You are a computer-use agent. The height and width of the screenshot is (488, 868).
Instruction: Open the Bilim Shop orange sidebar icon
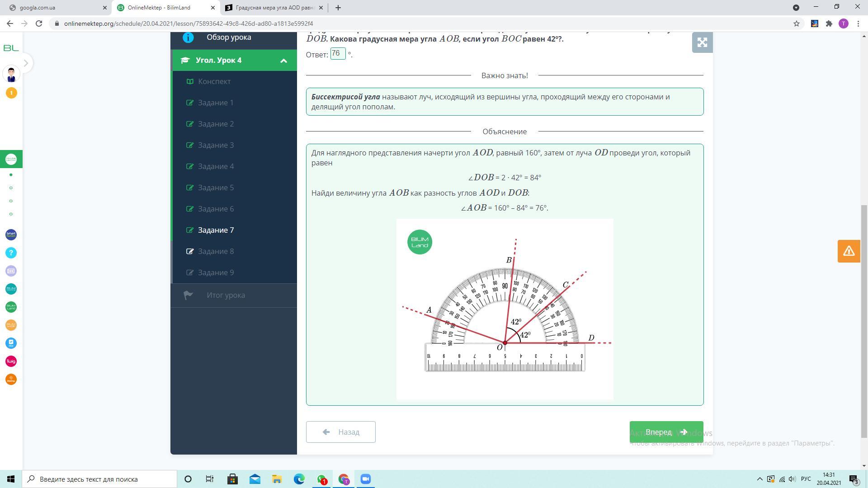pyautogui.click(x=11, y=325)
